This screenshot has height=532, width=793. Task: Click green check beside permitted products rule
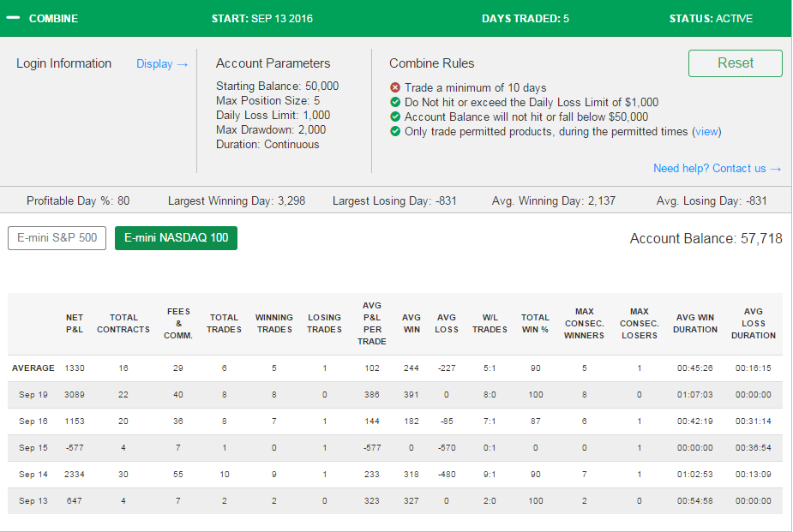tap(395, 131)
